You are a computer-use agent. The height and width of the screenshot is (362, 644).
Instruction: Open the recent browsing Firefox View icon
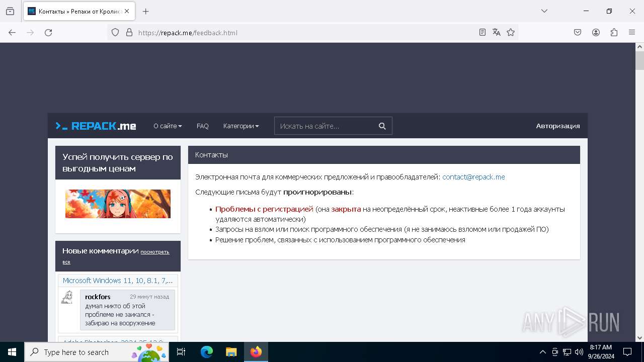[10, 11]
